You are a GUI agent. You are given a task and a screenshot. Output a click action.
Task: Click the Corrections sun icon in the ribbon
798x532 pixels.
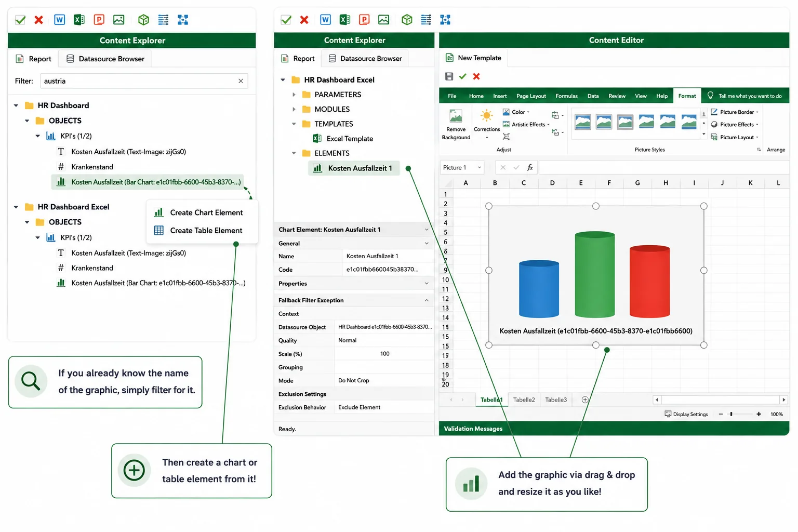pyautogui.click(x=487, y=115)
